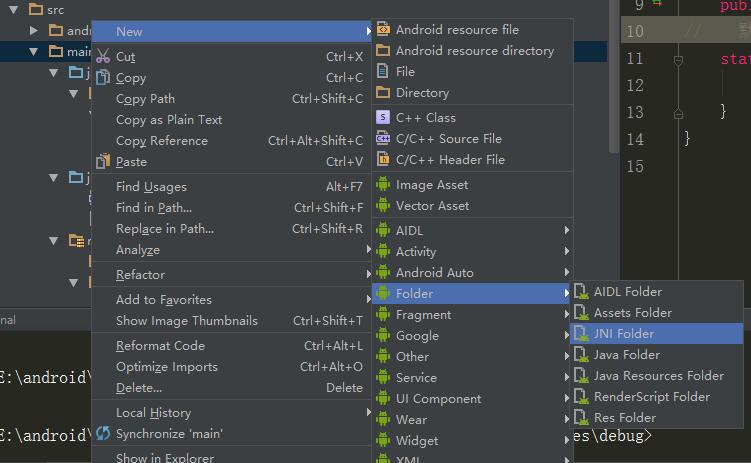Screen dimensions: 751x463
Task: Open the Refactor submenu arrow
Action: tap(368, 274)
